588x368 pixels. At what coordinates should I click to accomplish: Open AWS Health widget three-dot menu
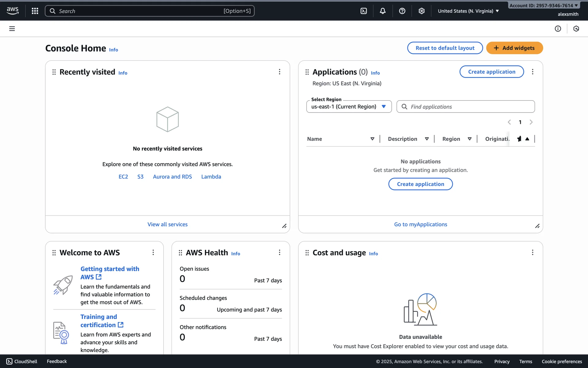click(279, 252)
